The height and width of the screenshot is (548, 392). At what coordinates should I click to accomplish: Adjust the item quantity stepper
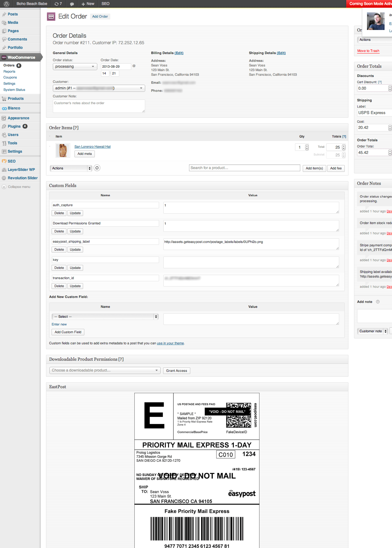(307, 147)
